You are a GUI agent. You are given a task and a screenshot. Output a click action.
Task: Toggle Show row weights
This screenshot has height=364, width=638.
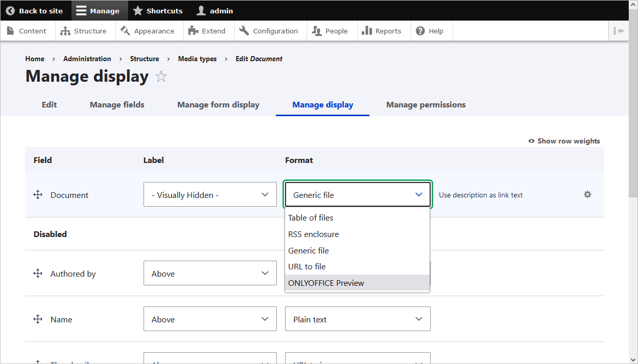[564, 141]
